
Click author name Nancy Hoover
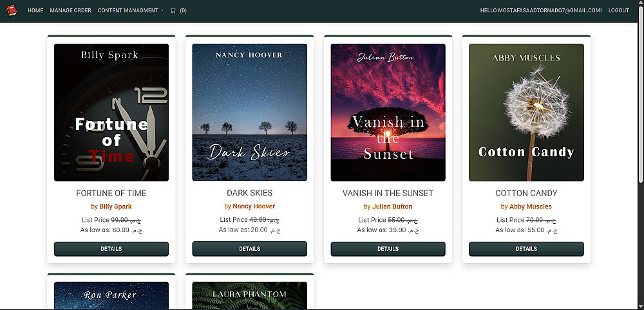(x=254, y=206)
